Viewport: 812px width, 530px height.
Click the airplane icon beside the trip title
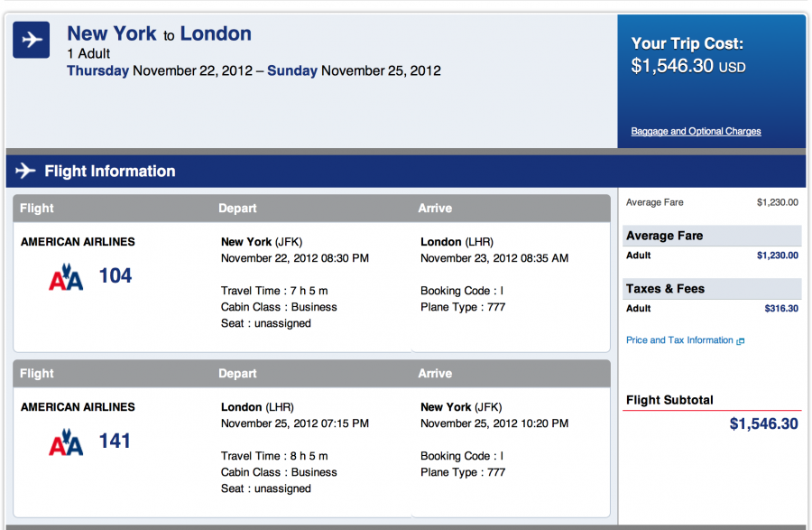pyautogui.click(x=32, y=41)
